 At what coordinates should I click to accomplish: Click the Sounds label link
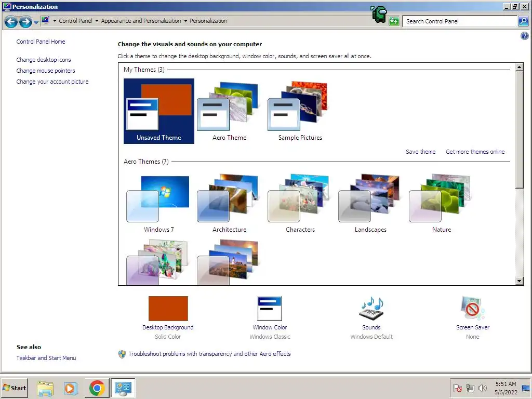click(371, 327)
